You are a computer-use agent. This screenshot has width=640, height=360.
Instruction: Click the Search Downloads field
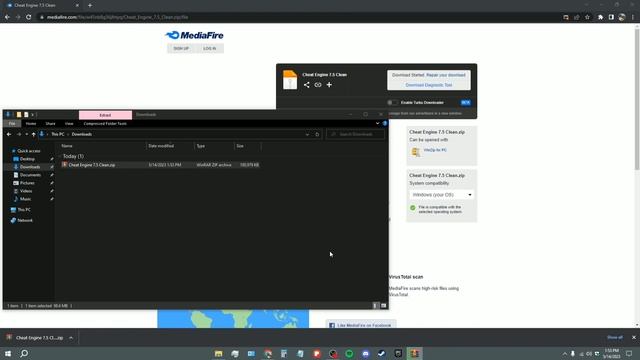pyautogui.click(x=355, y=134)
